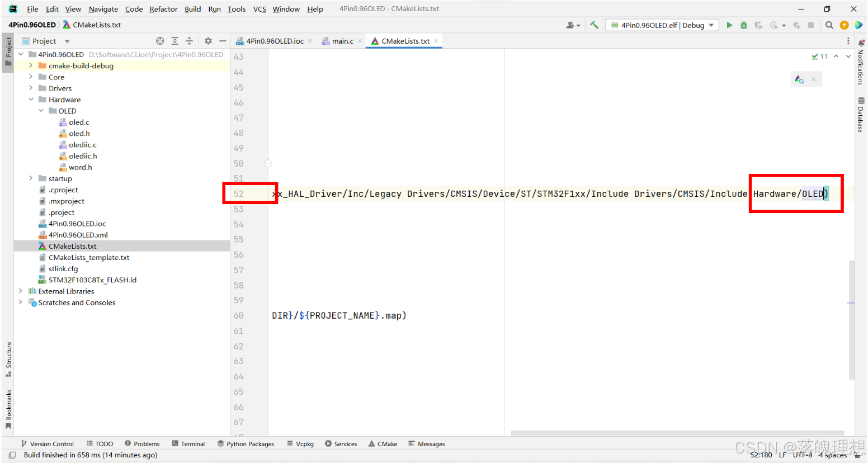Viewport: 868px width, 463px height.
Task: Select word.h in project tree
Action: 81,167
